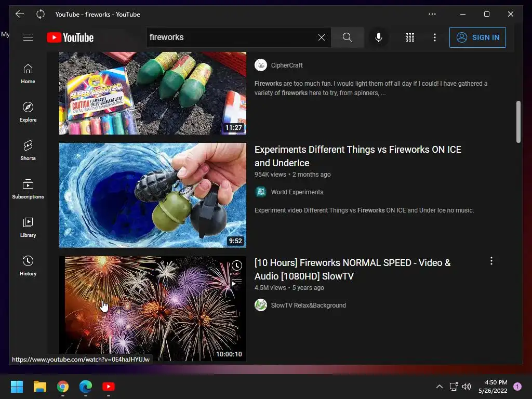Play the 10-hour fireworks thumbnail
The height and width of the screenshot is (399, 532).
click(x=153, y=309)
